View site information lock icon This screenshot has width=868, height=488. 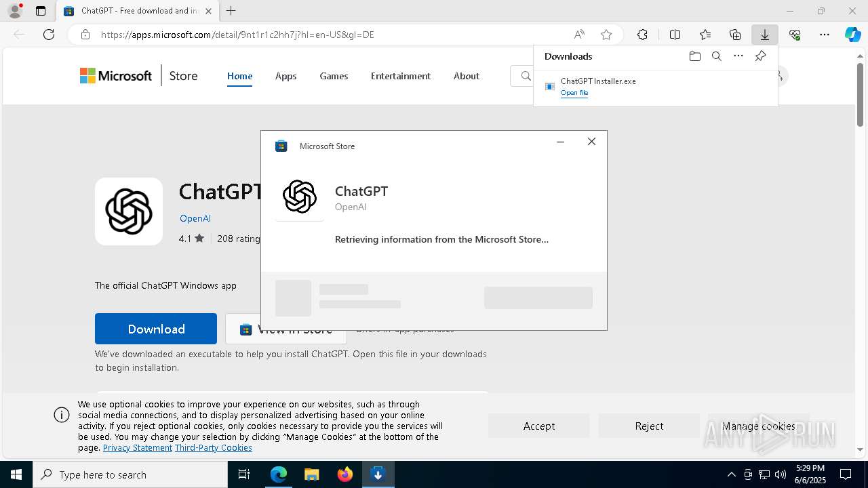click(85, 35)
